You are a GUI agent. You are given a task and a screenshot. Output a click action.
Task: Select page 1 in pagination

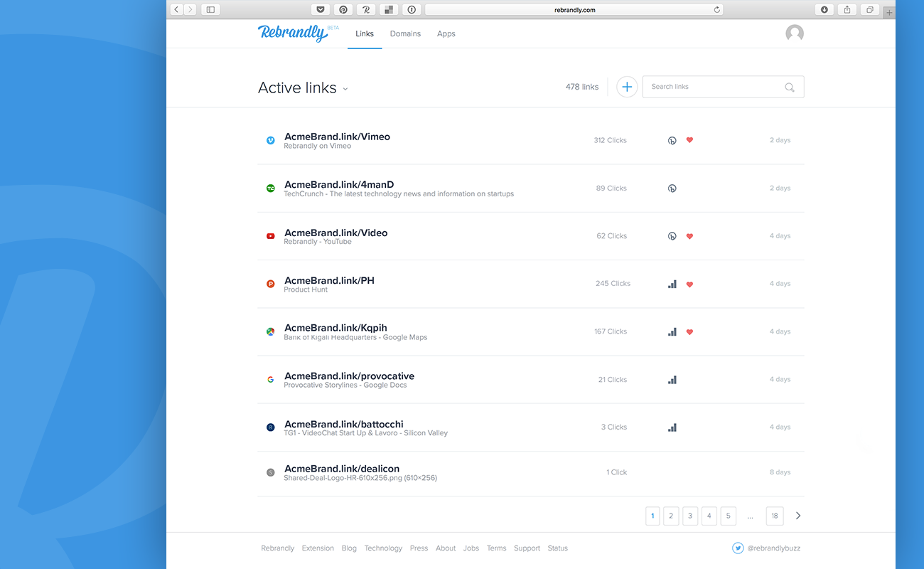point(652,516)
